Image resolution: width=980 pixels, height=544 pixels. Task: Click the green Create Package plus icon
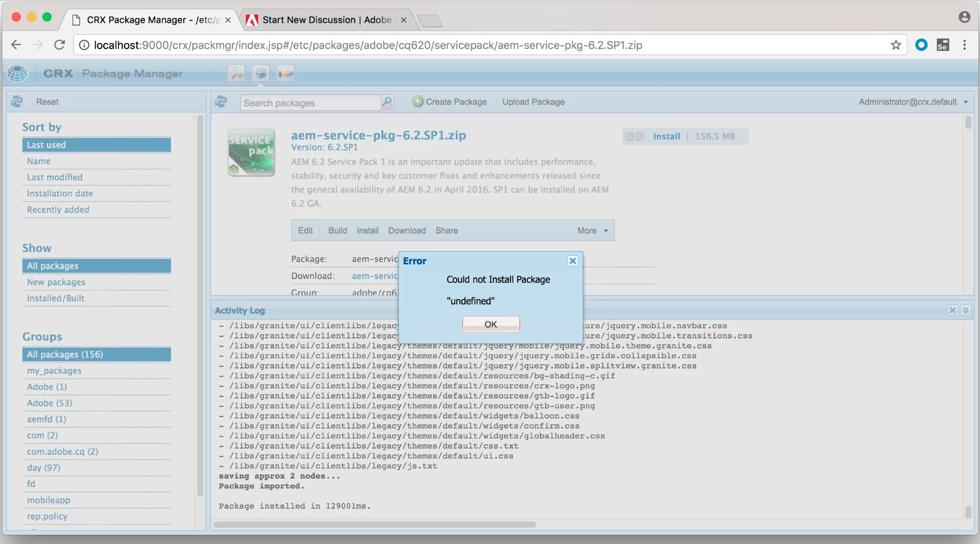[418, 102]
